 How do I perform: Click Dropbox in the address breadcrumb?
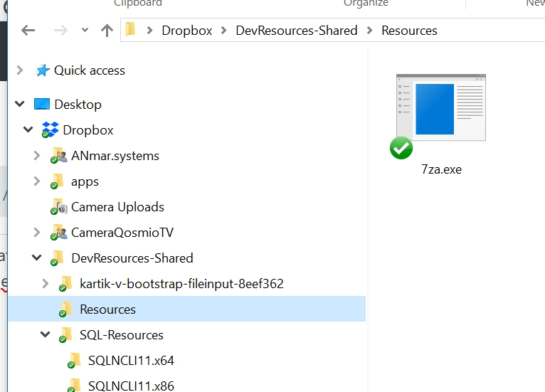[186, 31]
